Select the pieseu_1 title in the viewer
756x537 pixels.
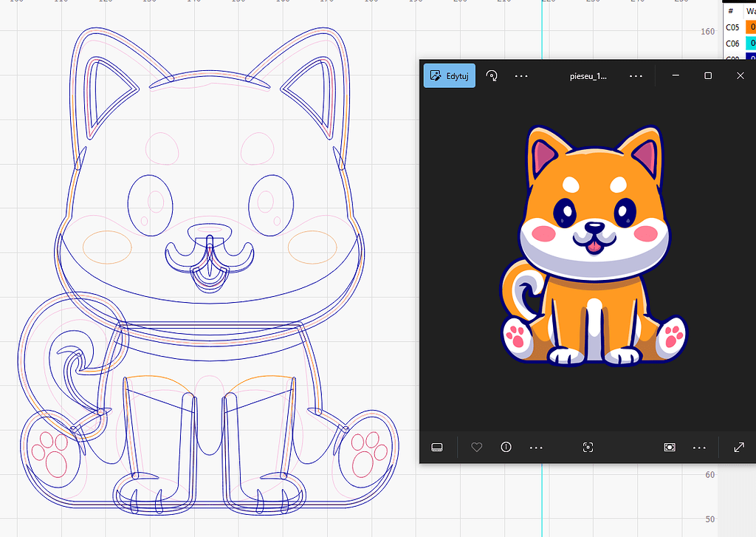pos(588,75)
